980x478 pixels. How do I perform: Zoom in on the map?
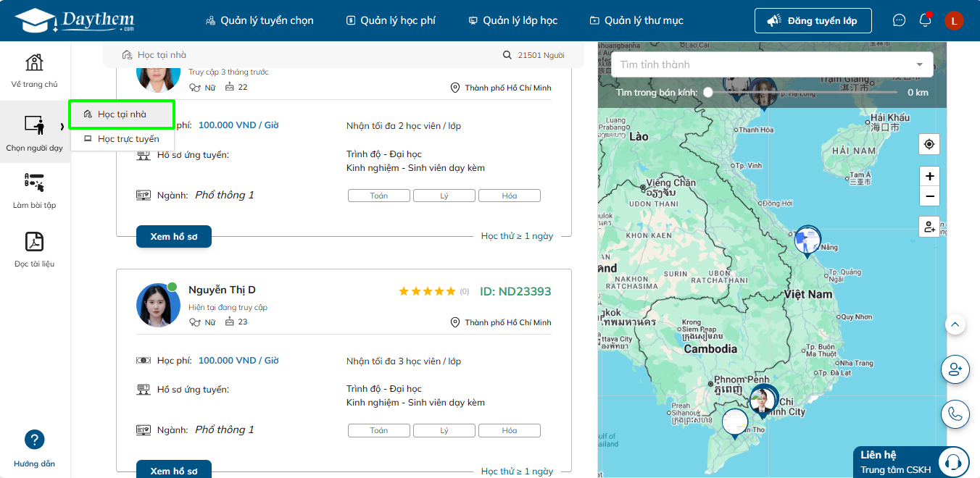point(929,176)
